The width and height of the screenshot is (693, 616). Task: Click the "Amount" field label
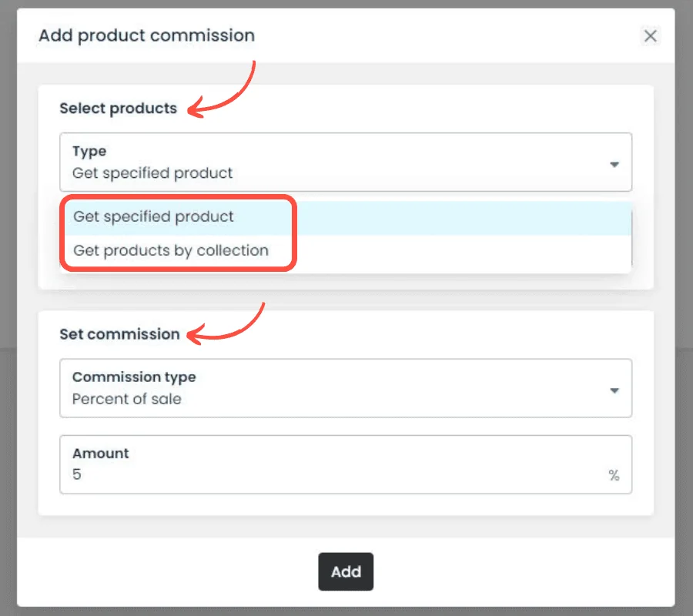coord(101,454)
